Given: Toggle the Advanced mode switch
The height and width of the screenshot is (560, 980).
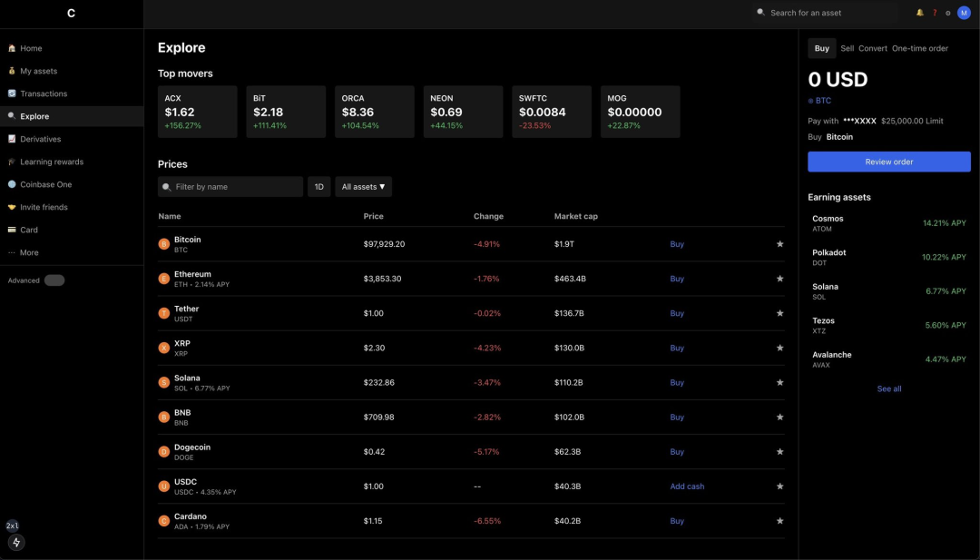Looking at the screenshot, I should tap(54, 280).
